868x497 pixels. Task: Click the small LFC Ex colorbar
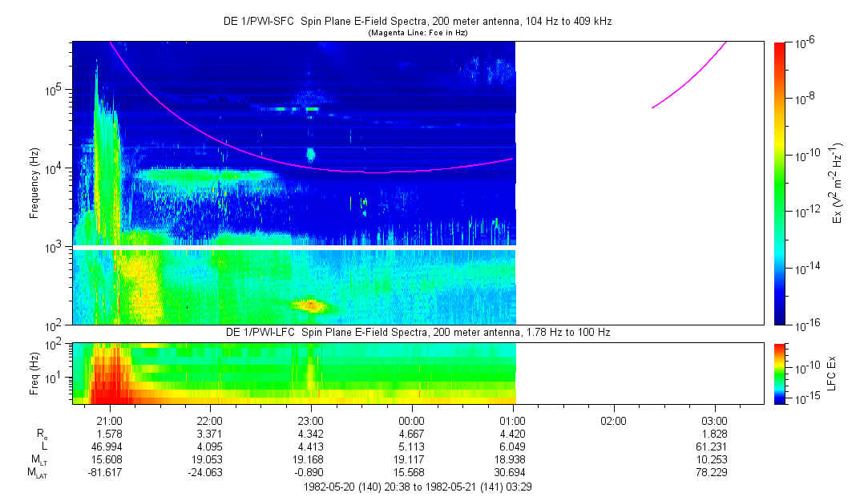pyautogui.click(x=781, y=373)
